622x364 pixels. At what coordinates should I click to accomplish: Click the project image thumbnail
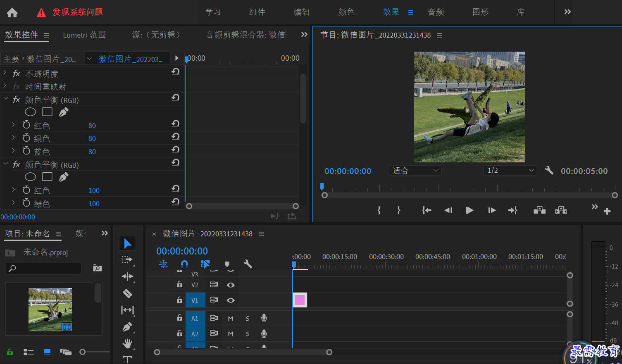[50, 309]
